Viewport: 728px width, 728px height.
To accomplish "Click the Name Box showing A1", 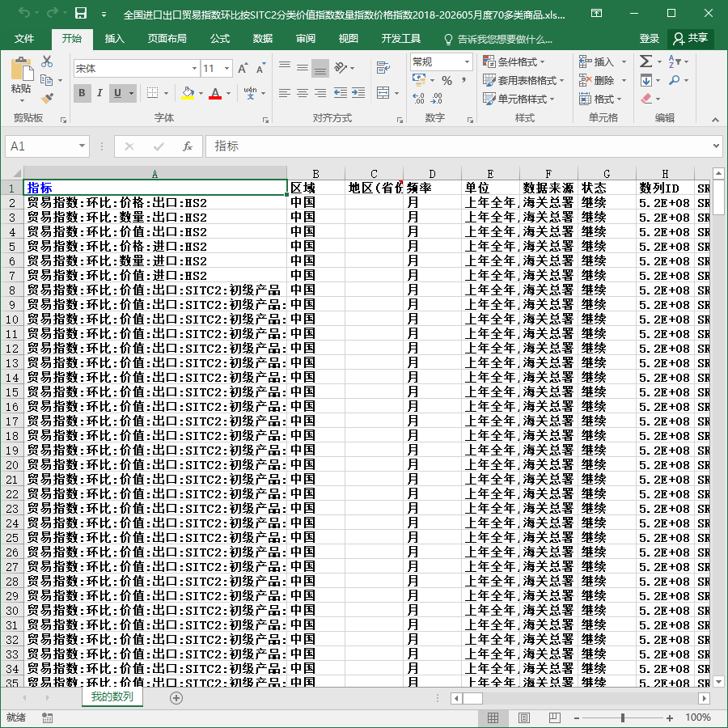I will 47,146.
